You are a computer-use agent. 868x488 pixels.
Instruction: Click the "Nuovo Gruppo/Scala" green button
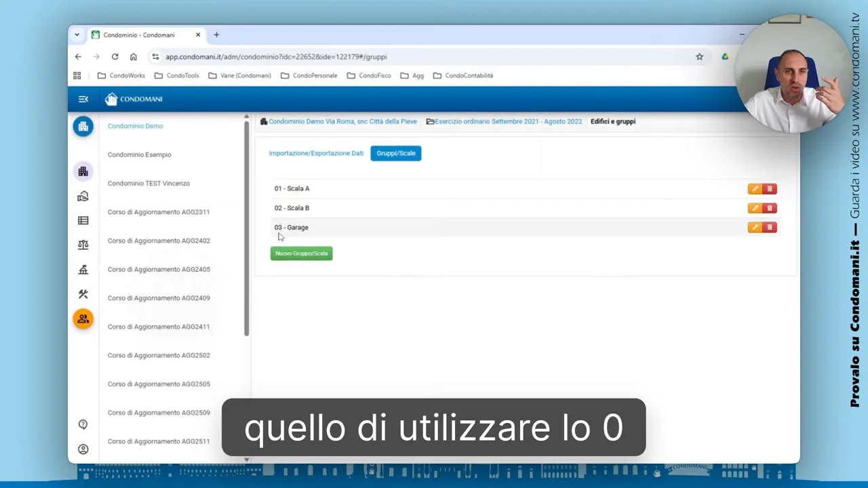tap(301, 253)
